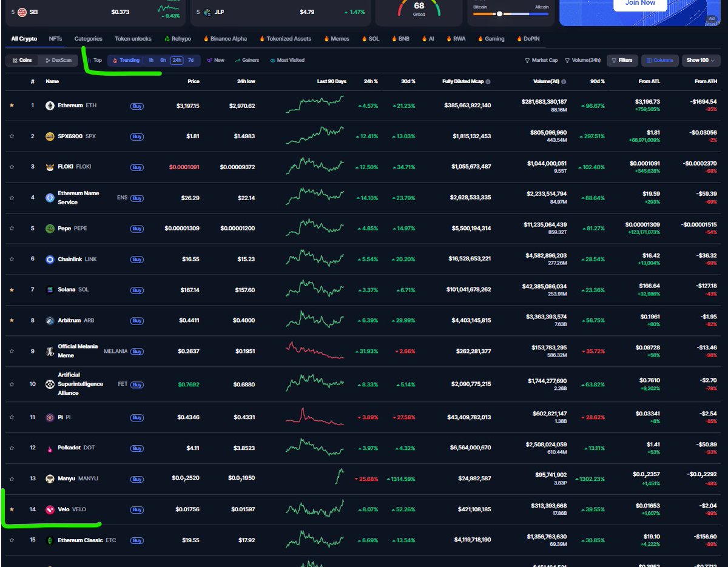
Task: Select the 7d trending timeframe
Action: coord(190,60)
